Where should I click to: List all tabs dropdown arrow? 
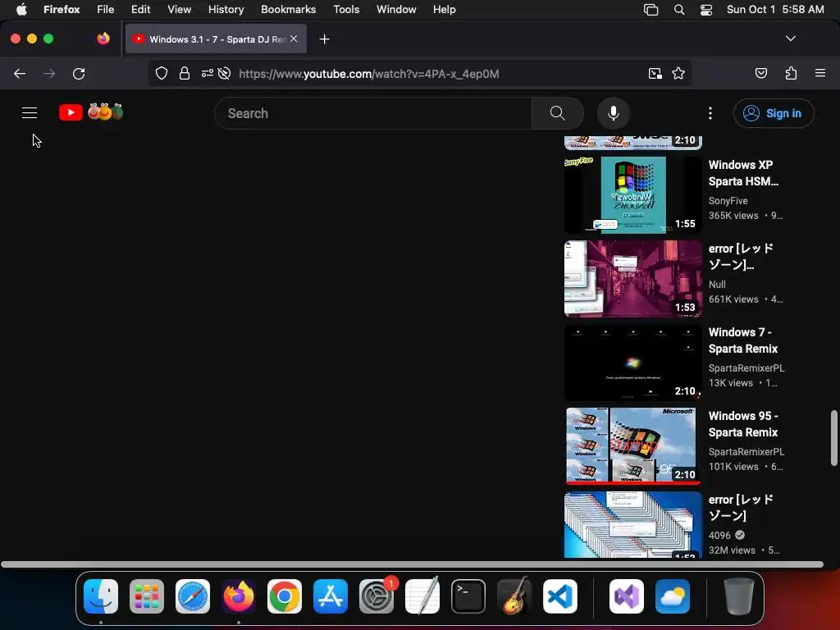790,39
